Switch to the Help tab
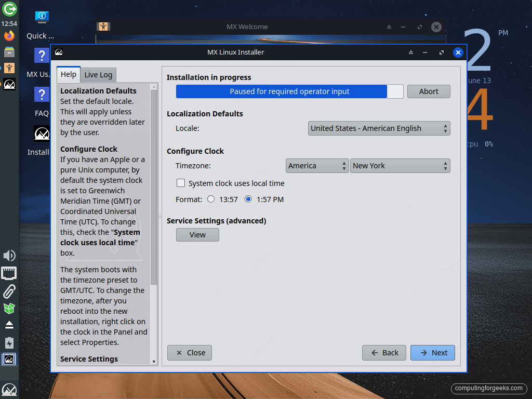The height and width of the screenshot is (399, 532). pyautogui.click(x=69, y=74)
